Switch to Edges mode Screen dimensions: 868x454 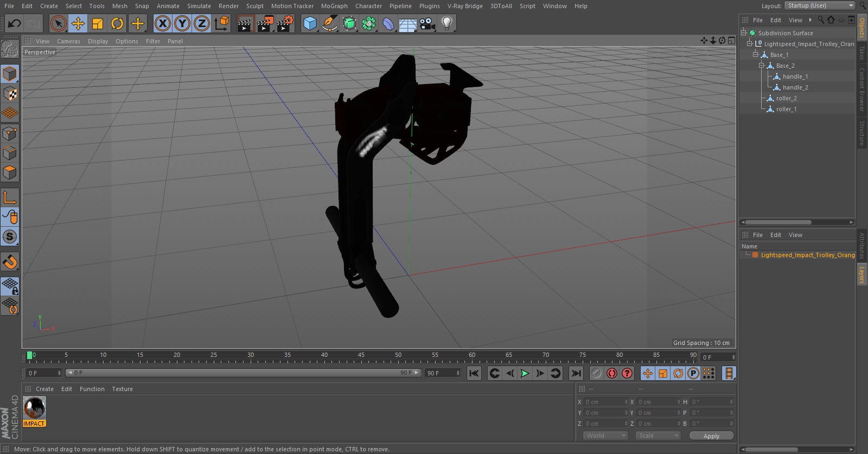point(10,153)
